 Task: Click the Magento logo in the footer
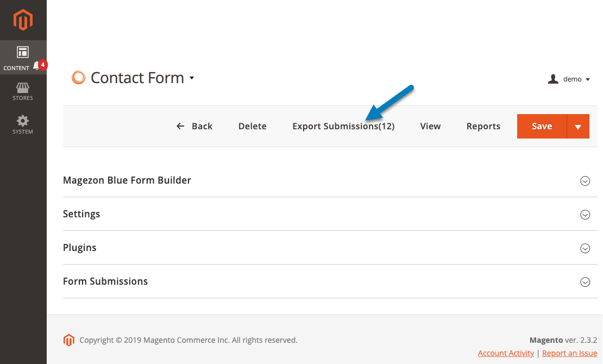click(x=68, y=340)
